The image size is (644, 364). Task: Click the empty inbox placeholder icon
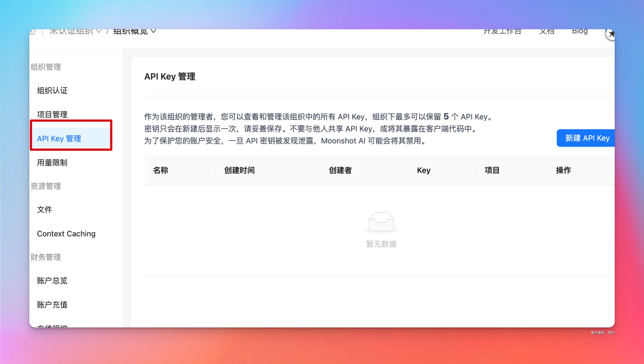coord(381,222)
